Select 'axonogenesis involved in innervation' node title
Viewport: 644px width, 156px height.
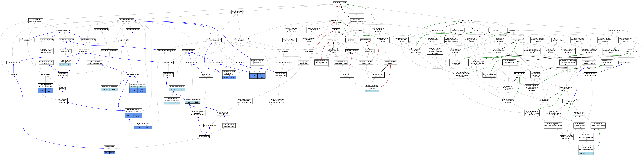coord(109,149)
